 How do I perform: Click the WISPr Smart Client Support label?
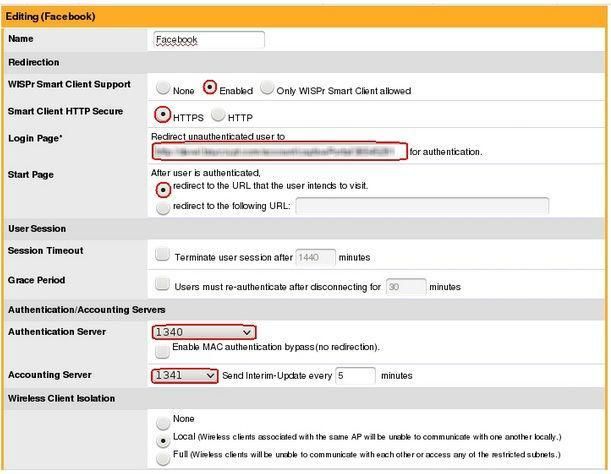coord(69,85)
